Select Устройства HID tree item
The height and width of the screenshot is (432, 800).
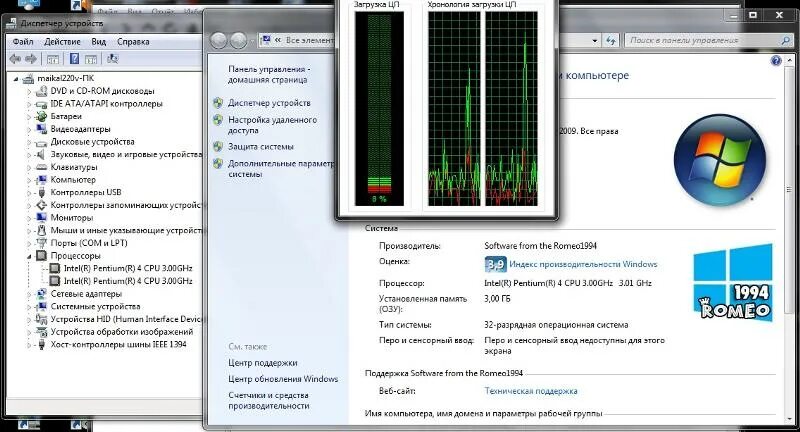(x=127, y=319)
